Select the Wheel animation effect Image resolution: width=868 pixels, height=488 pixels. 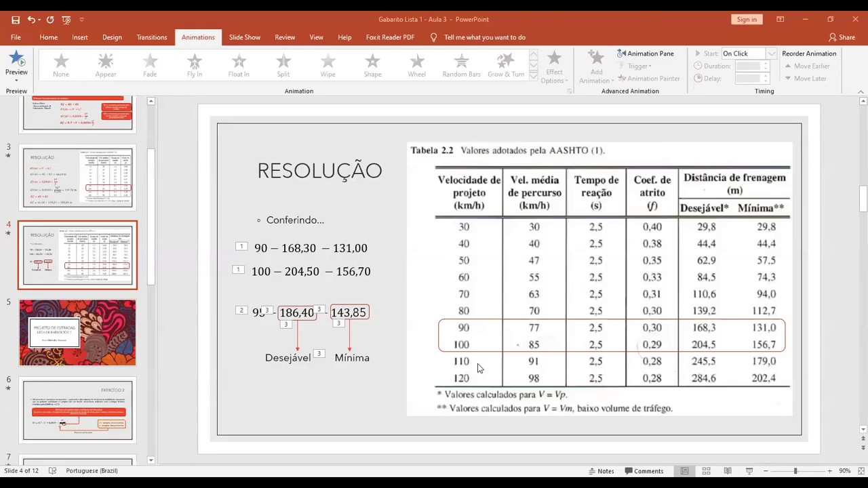click(417, 66)
